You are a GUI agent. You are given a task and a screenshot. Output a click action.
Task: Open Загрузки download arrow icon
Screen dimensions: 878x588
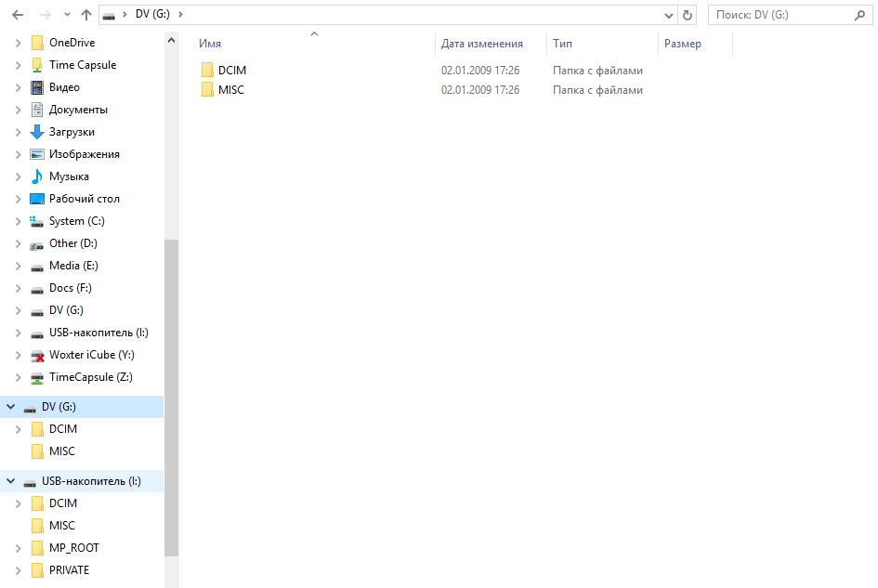pyautogui.click(x=37, y=132)
